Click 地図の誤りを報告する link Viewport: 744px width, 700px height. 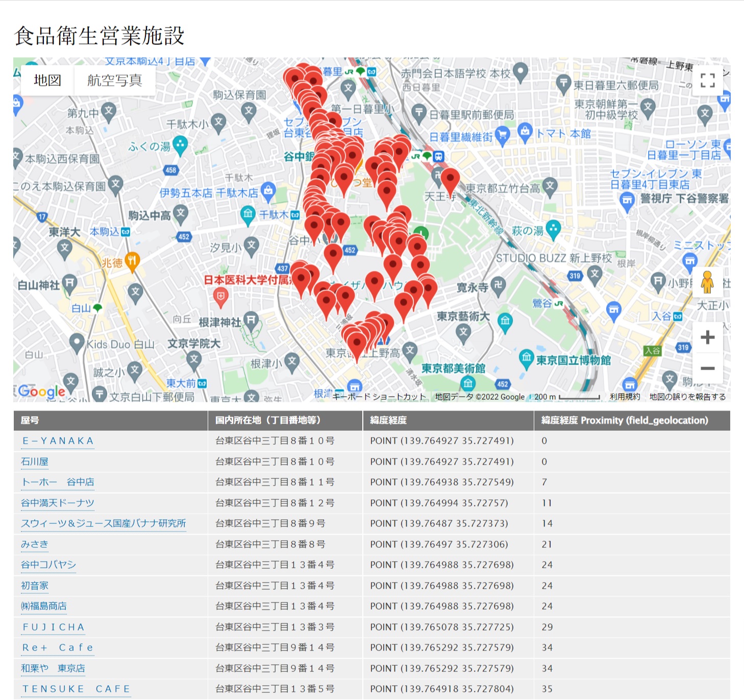pyautogui.click(x=687, y=397)
